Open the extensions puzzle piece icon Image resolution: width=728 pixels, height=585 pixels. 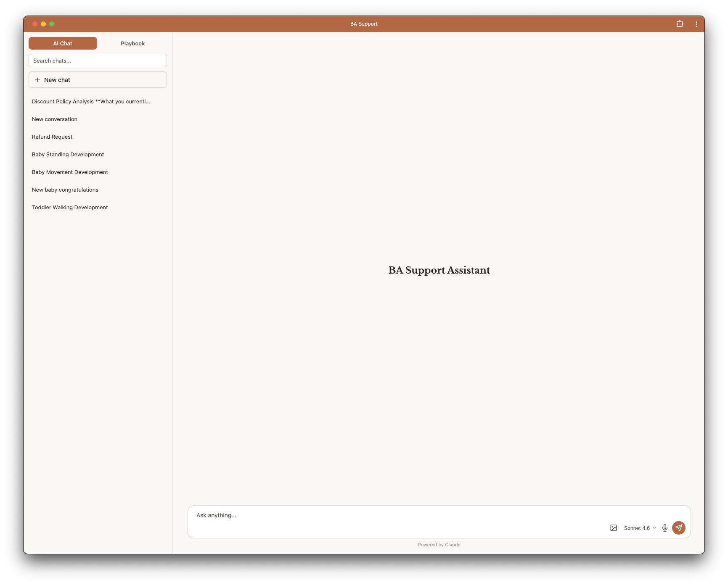[680, 24]
